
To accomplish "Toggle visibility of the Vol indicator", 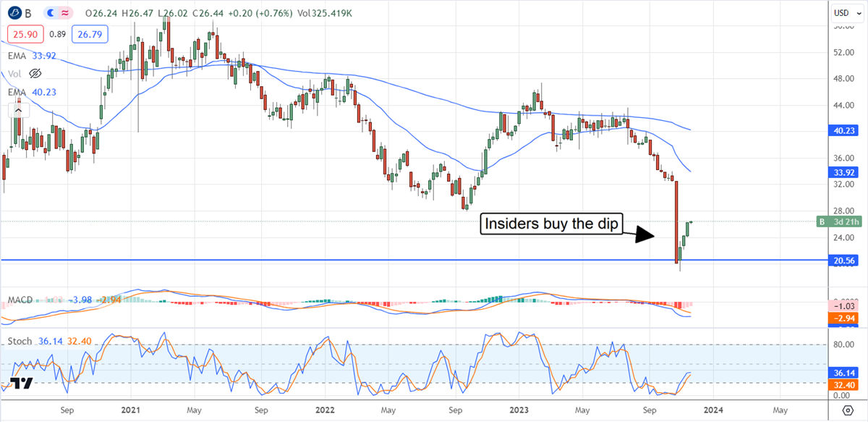I will [x=35, y=73].
